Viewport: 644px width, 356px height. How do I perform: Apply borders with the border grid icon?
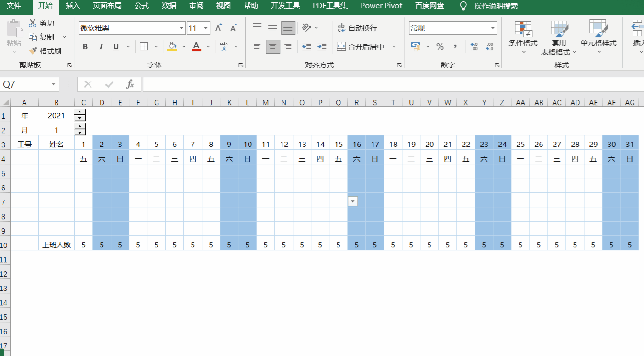tap(144, 46)
